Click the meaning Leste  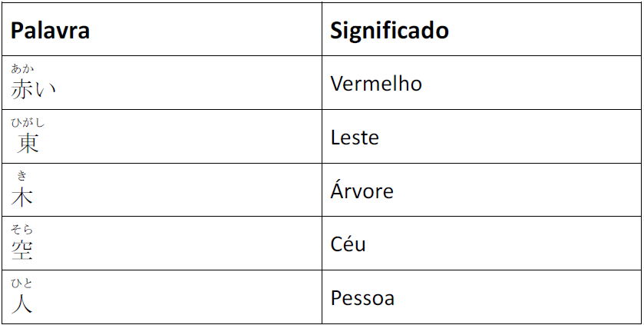click(355, 138)
